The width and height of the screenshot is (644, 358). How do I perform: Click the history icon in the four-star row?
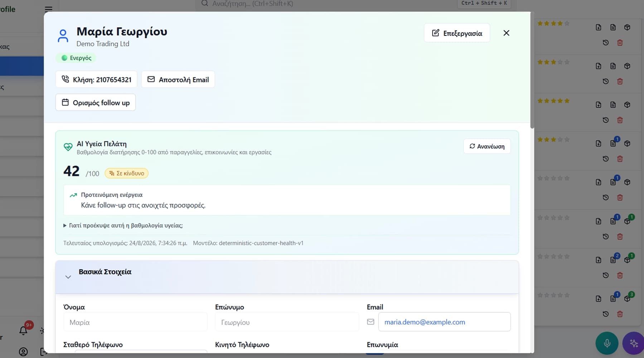click(606, 43)
